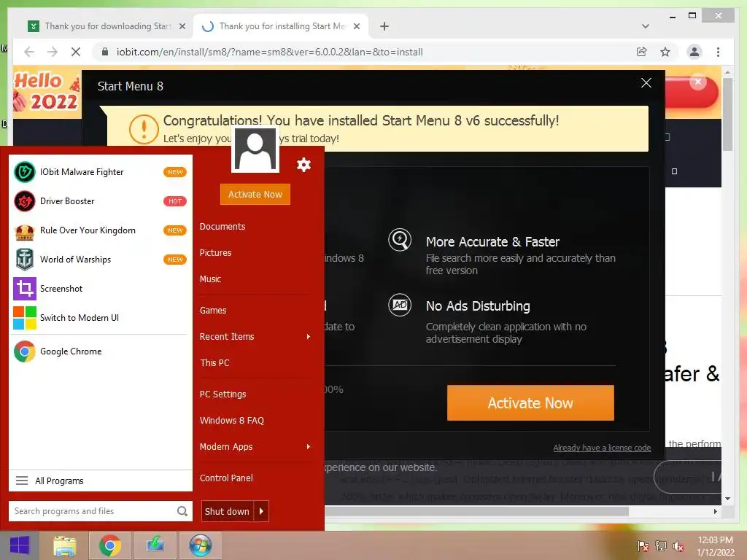This screenshot has height=560, width=747.
Task: Click Chrome icon on the taskbar
Action: pos(109,545)
